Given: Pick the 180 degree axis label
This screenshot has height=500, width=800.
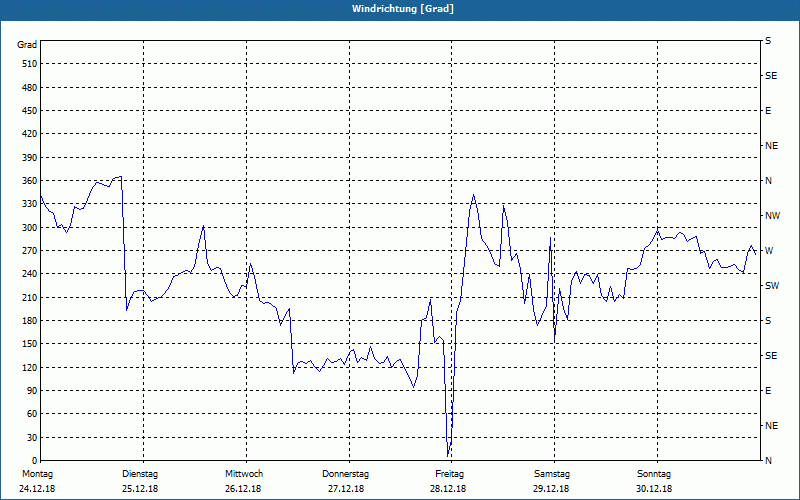Looking at the screenshot, I should [29, 321].
